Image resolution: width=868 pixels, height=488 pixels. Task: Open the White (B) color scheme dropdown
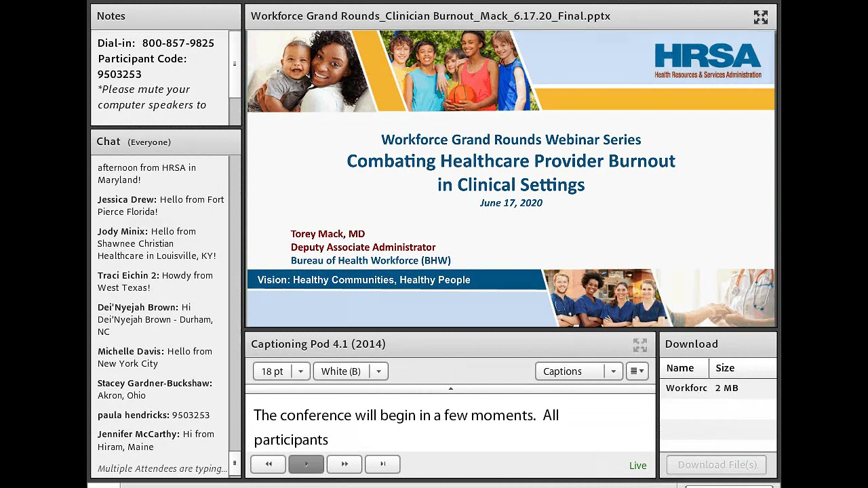[x=351, y=371]
